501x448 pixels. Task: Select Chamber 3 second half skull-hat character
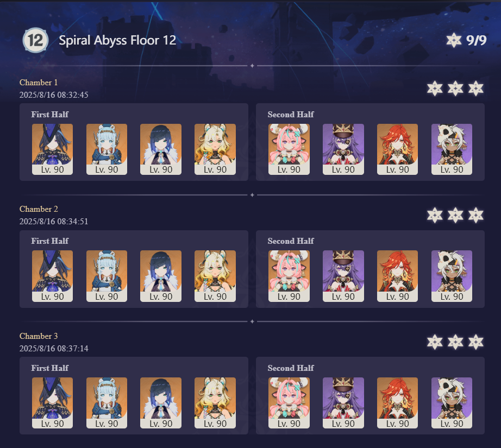[x=452, y=403]
